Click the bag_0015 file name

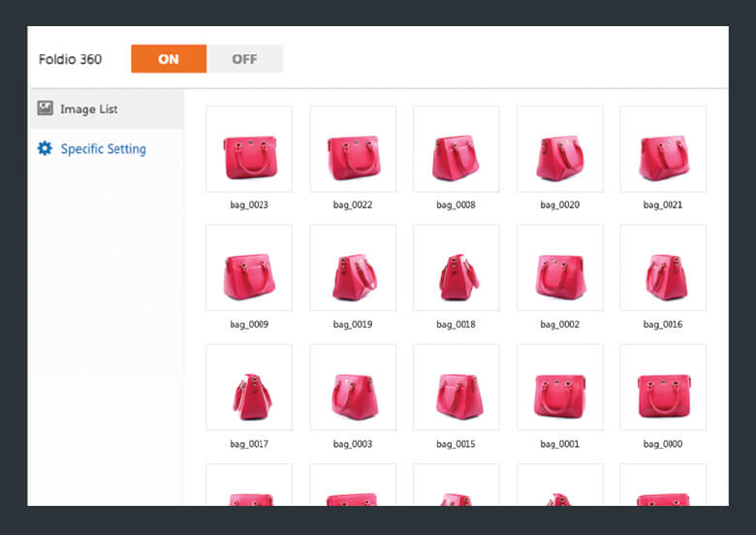click(x=457, y=444)
